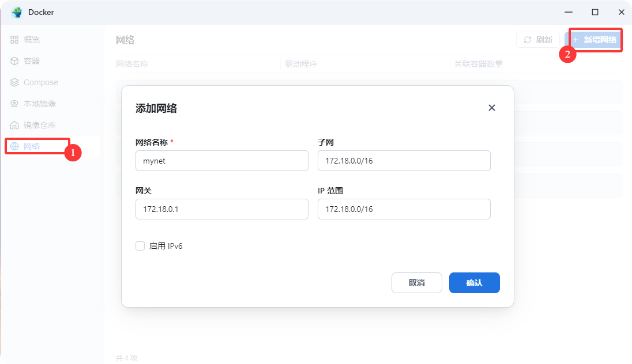The image size is (632, 364).
Task: Enable the 启用 IPv6 checkbox
Action: point(140,246)
